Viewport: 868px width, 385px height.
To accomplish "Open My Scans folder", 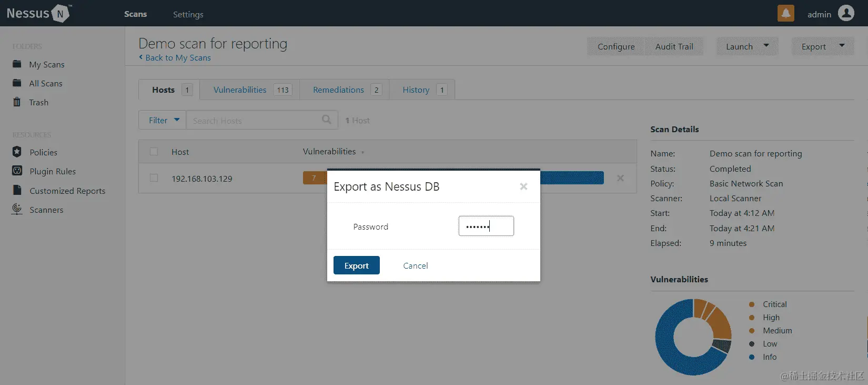I will (x=47, y=64).
